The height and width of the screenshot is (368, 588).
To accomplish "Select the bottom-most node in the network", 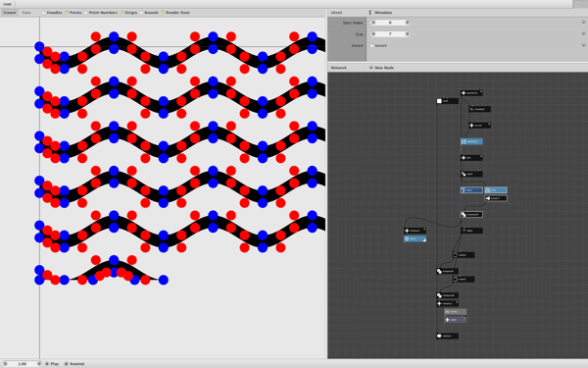I will [x=447, y=336].
